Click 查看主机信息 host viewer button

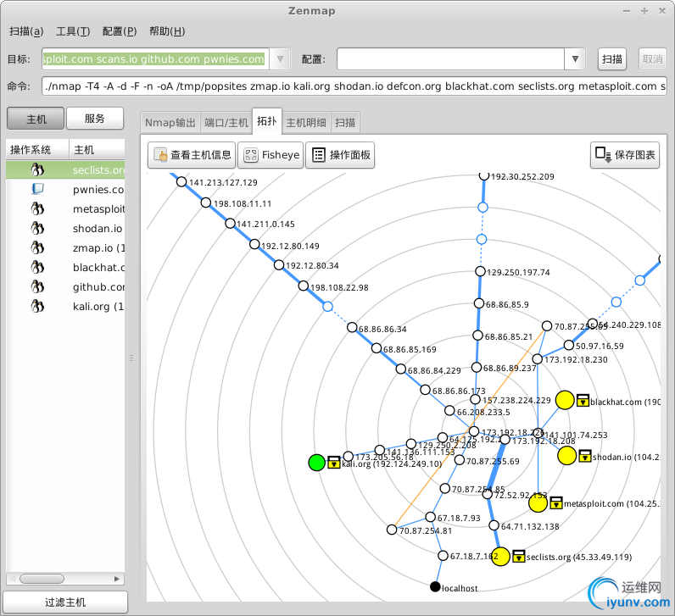click(x=192, y=155)
